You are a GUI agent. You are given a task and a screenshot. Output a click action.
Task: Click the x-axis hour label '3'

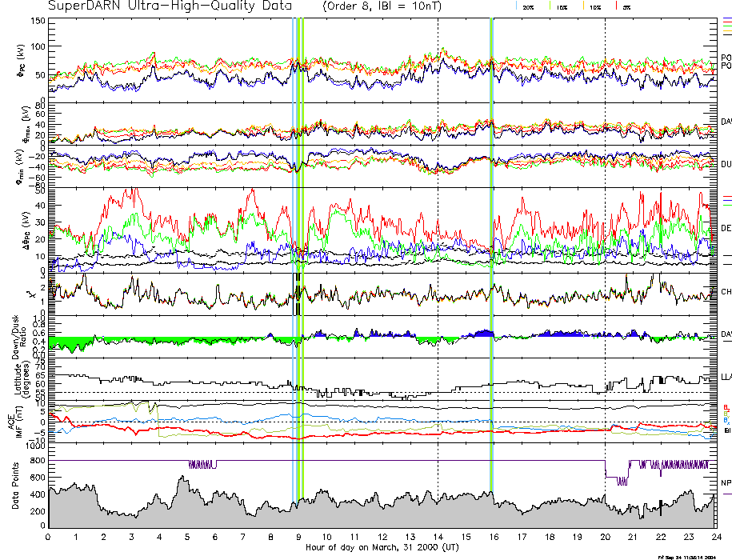tap(132, 537)
